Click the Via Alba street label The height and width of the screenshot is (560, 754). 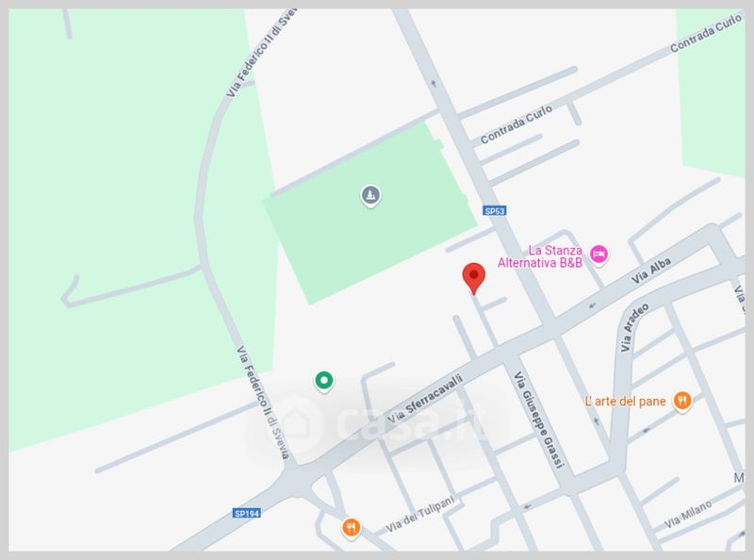coord(651,271)
